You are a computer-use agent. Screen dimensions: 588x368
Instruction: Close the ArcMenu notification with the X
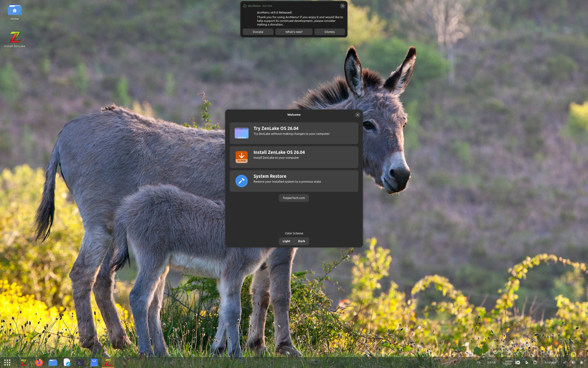click(343, 6)
